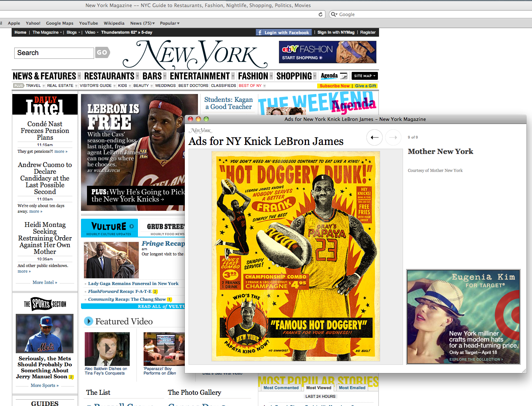Screen dimensions: 532x406
Task: Click the Start Shopping arrow in eBay ad
Action: pos(321,58)
